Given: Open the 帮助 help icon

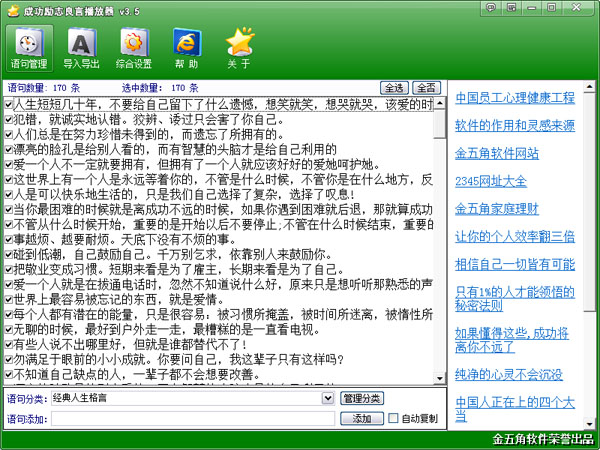Looking at the screenshot, I should pyautogui.click(x=186, y=48).
